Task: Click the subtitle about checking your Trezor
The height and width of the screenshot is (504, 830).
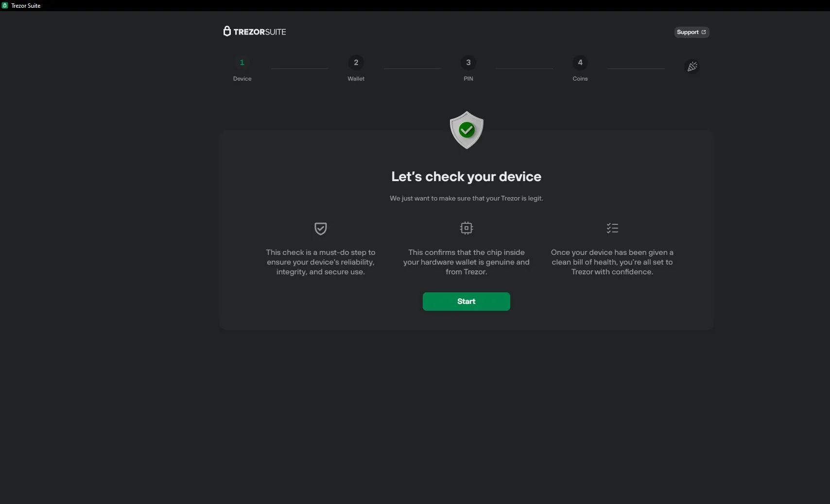Action: pos(466,198)
